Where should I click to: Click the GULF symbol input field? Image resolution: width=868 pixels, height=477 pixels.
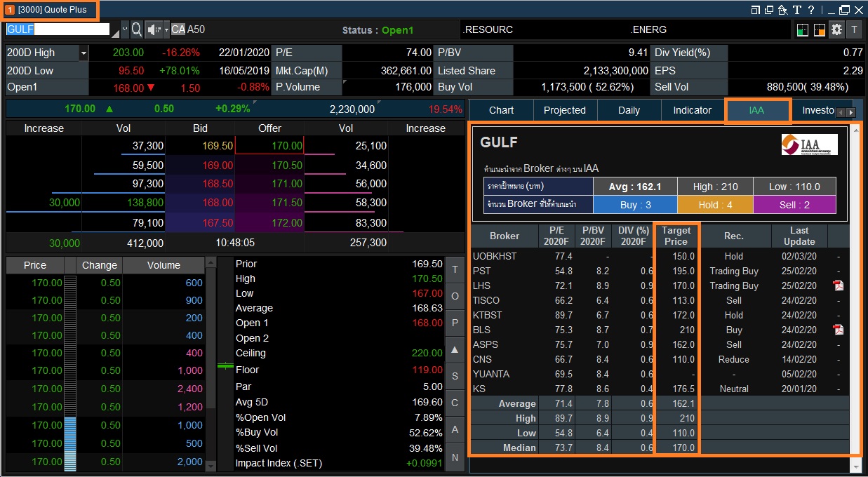click(58, 29)
